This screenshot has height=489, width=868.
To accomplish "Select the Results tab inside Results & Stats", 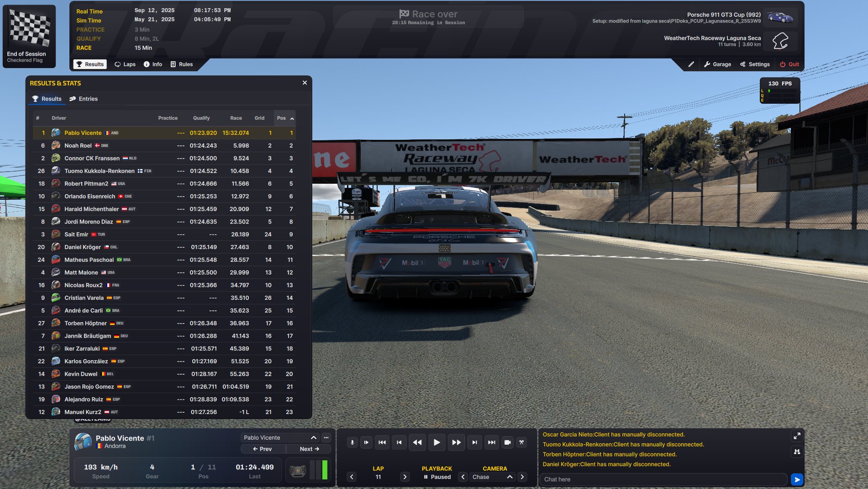I will click(47, 99).
